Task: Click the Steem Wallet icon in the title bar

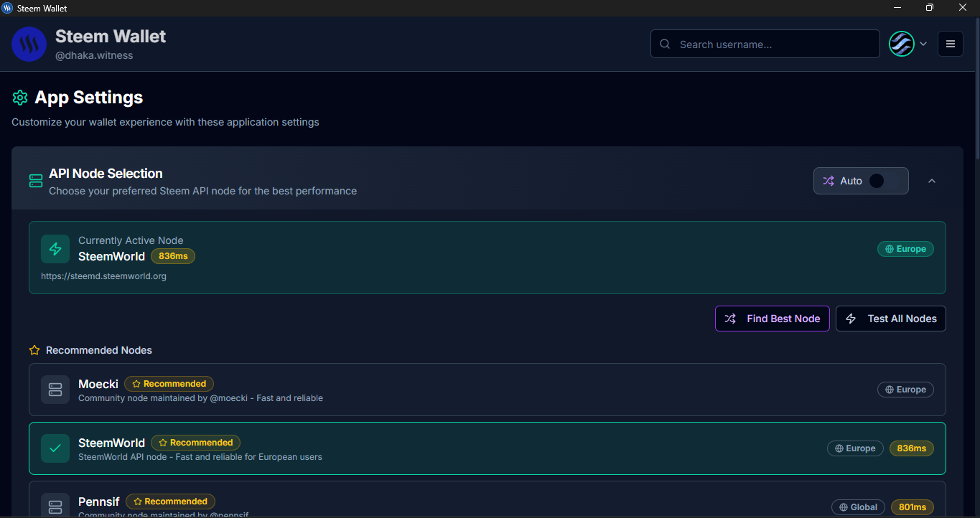Action: click(x=7, y=8)
